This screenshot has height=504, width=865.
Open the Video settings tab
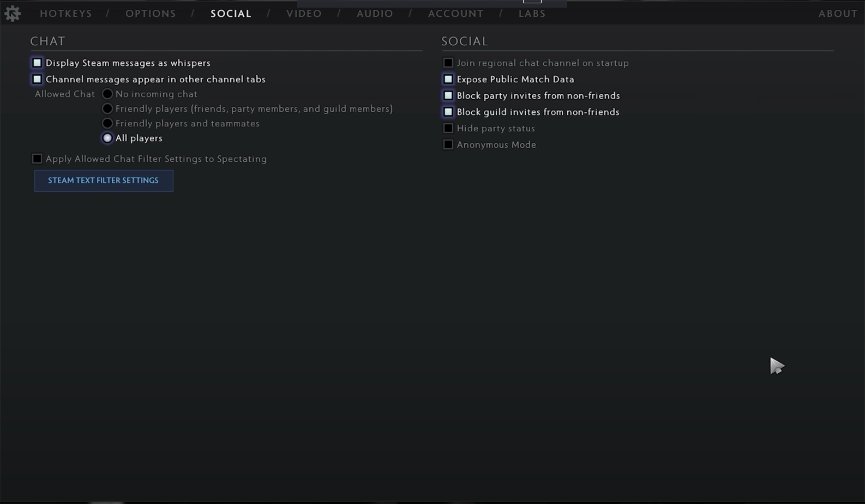[304, 14]
